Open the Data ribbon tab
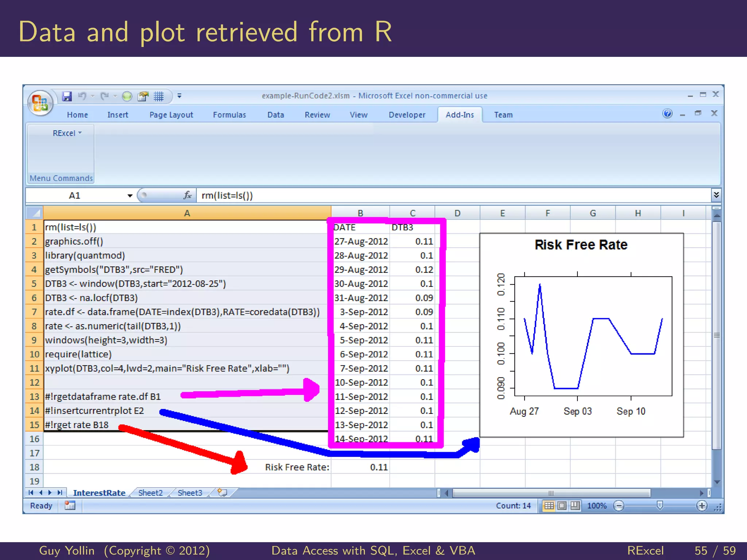The width and height of the screenshot is (747, 560). [276, 115]
